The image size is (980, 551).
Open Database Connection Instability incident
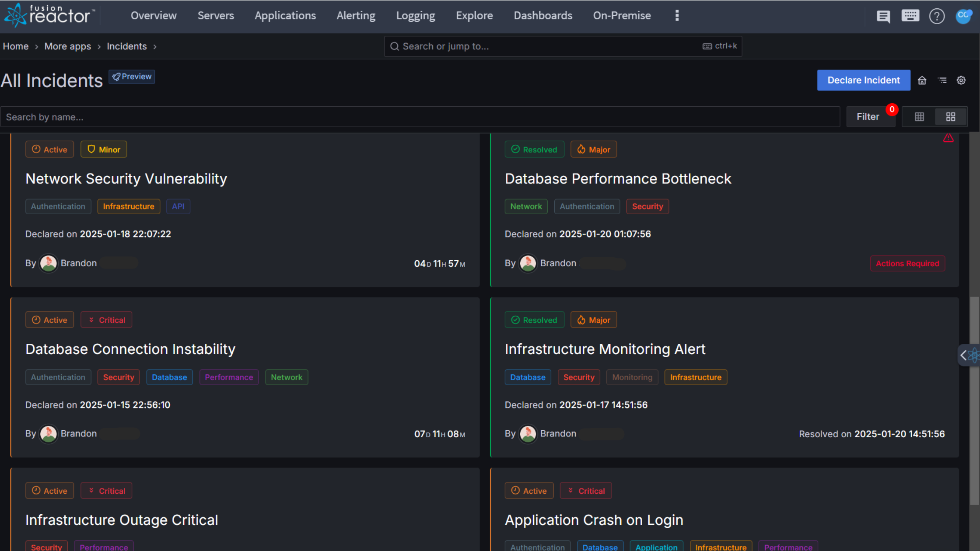(130, 349)
